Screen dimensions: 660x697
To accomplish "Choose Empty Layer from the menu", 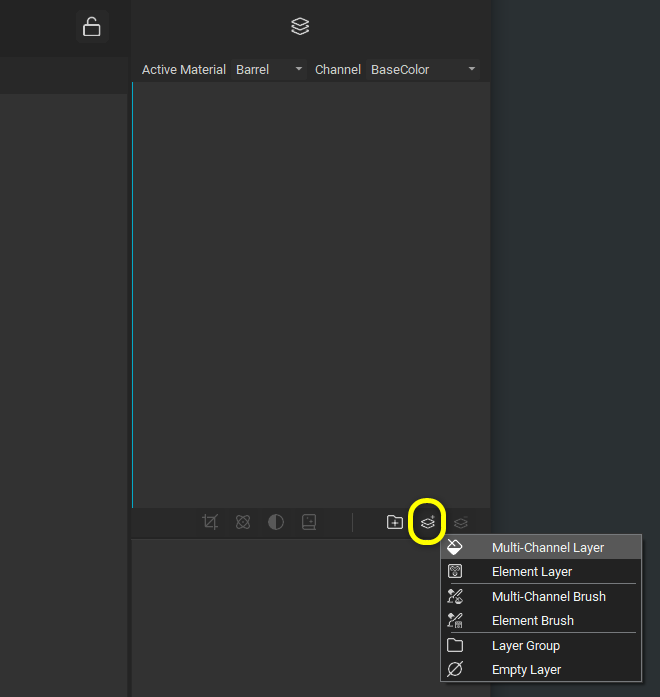I will [x=541, y=669].
